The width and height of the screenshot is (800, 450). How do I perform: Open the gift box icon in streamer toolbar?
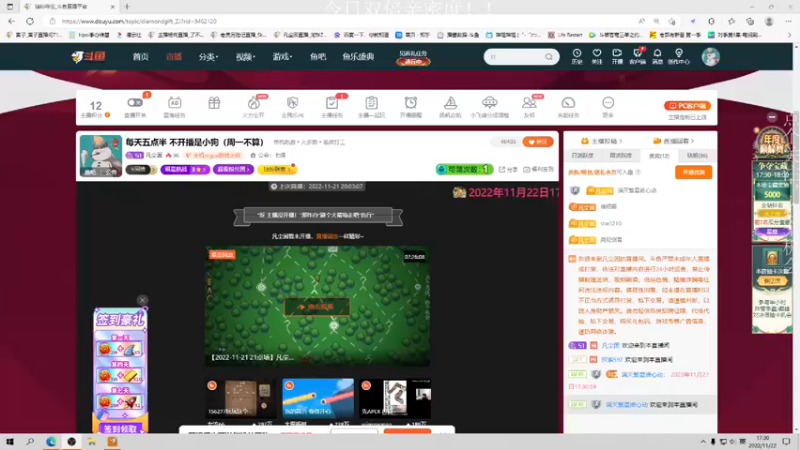tap(214, 104)
